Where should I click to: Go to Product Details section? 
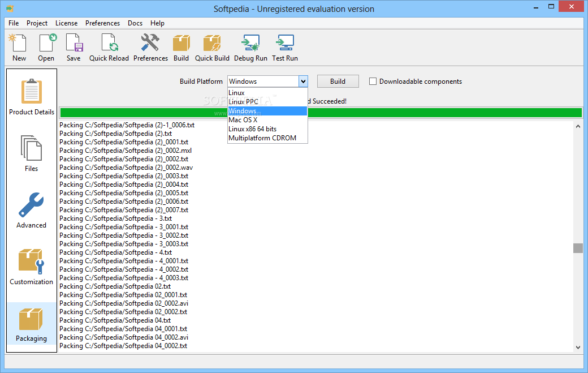click(32, 97)
